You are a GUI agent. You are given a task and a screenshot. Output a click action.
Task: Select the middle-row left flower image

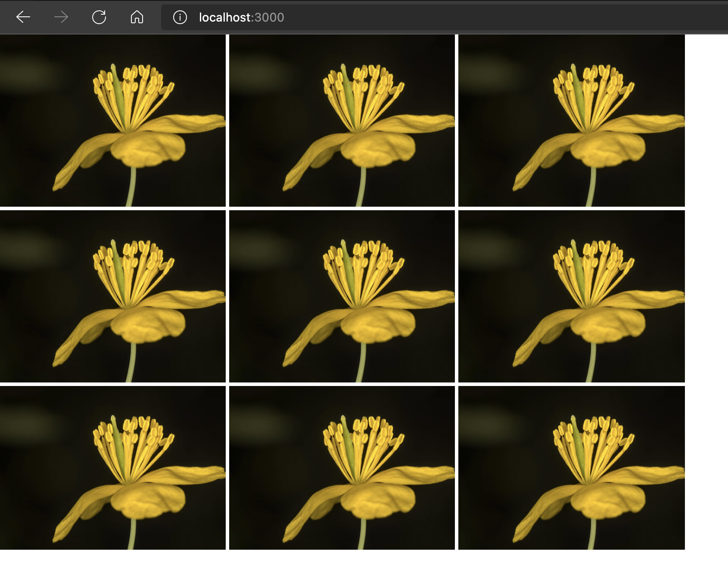pyautogui.click(x=112, y=296)
